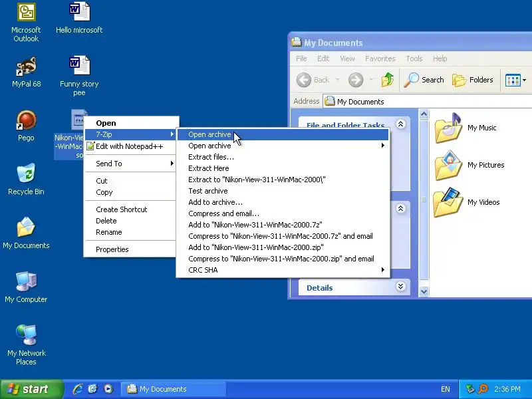Screen dimensions: 532x399
Task: Launch Outlook Express from quick launch
Action: tap(93, 389)
